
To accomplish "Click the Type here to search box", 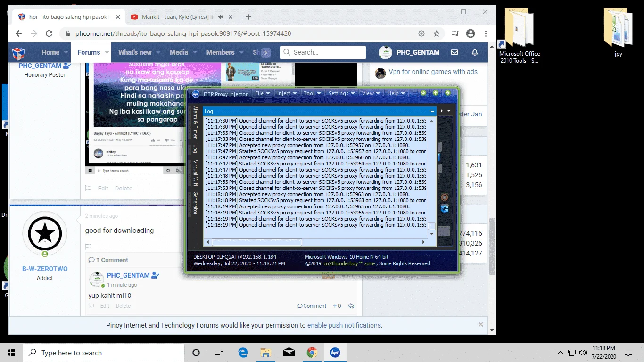I will 104,353.
